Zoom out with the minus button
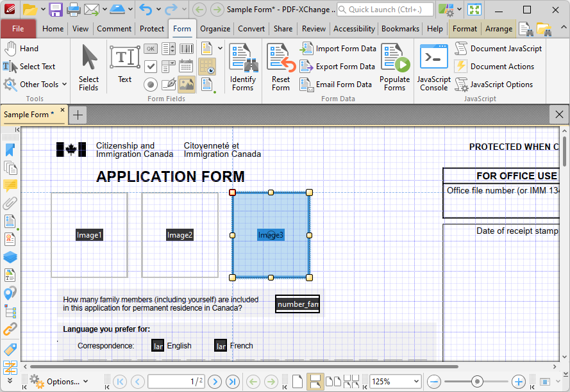570x392 pixels. [x=434, y=382]
